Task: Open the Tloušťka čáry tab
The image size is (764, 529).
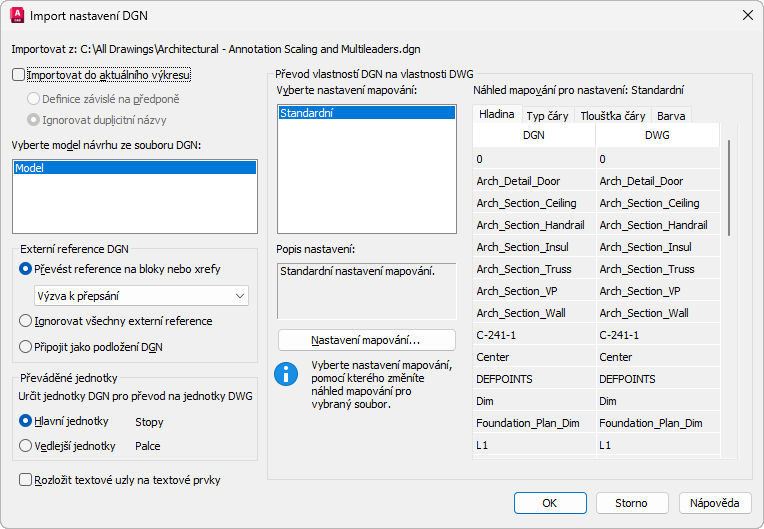Action: pos(611,116)
